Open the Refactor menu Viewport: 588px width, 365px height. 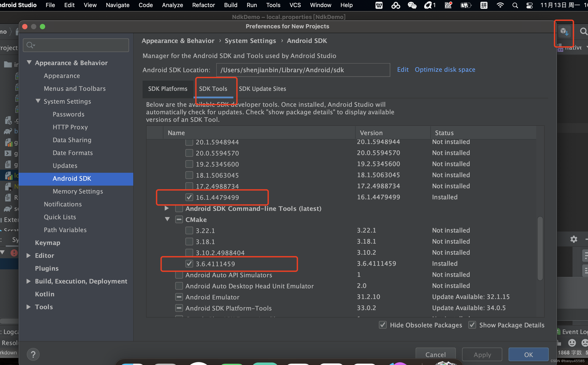click(203, 5)
